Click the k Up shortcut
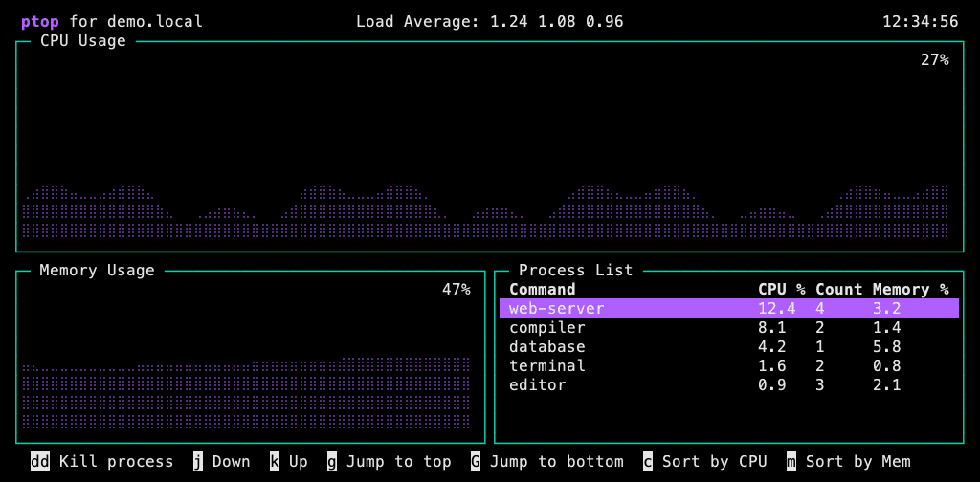This screenshot has height=482, width=980. pos(289,461)
